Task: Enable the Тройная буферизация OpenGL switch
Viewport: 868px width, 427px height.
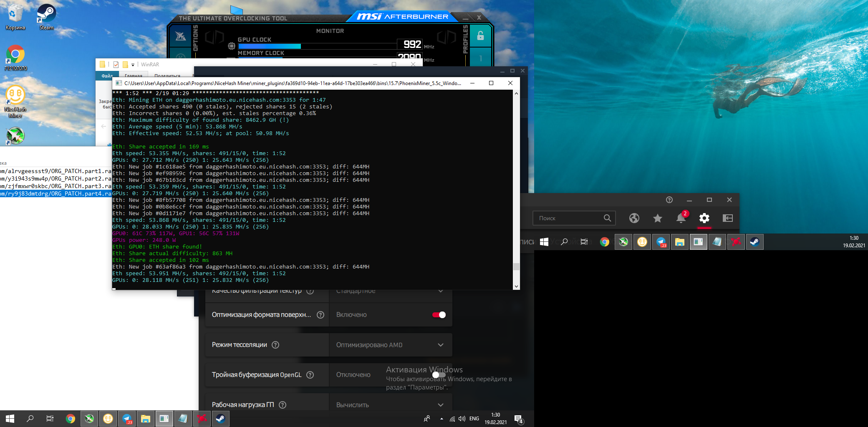Action: [x=439, y=375]
